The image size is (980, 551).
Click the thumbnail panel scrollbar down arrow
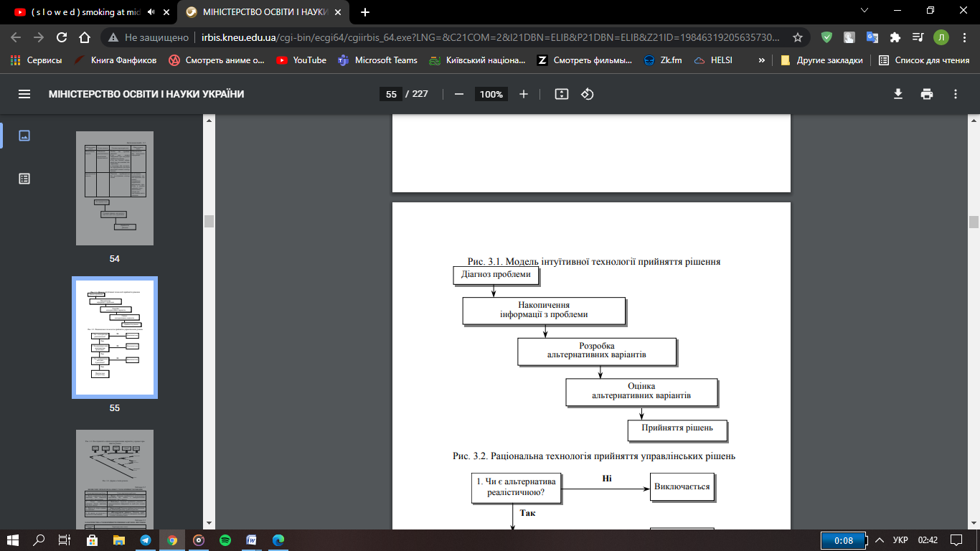(209, 524)
